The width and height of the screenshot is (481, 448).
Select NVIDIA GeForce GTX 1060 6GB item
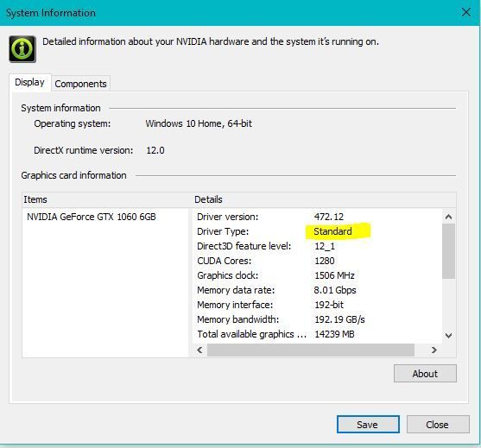tap(92, 217)
